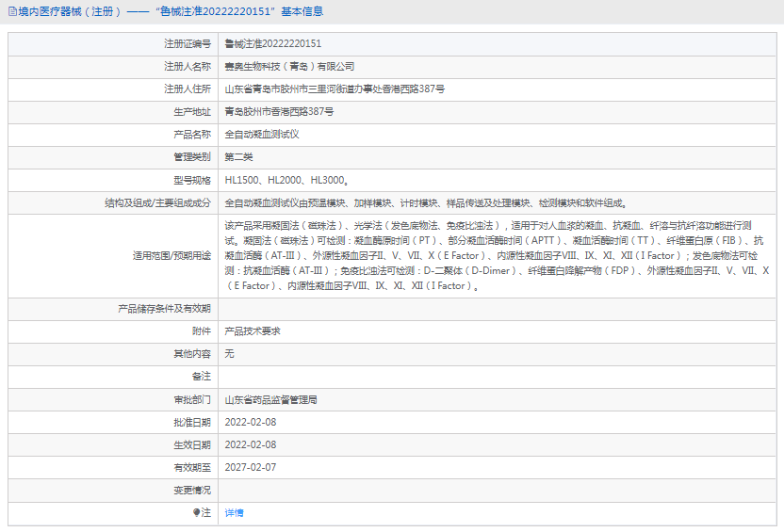Open the 详情 details link
Viewport: 784px width, 532px height.
(x=234, y=512)
